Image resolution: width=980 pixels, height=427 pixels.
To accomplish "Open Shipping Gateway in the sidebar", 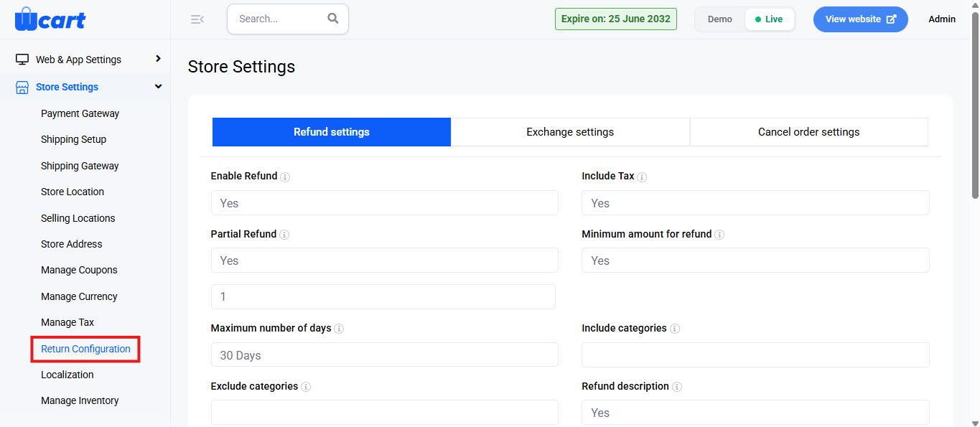I will (x=80, y=166).
